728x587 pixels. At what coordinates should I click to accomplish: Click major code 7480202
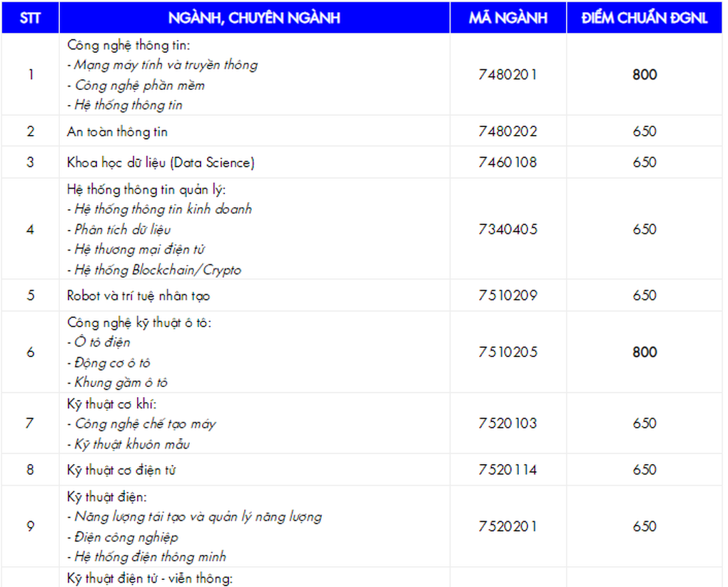[508, 131]
